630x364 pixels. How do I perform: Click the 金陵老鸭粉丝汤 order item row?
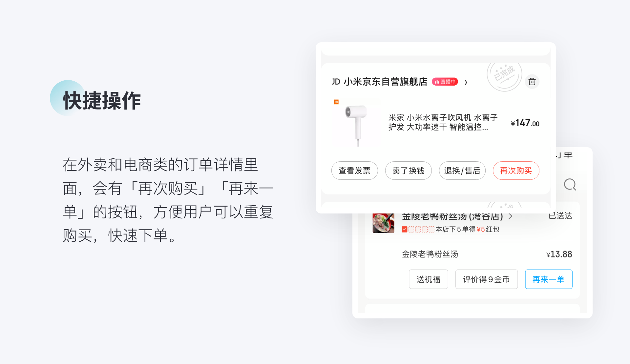coord(487,254)
